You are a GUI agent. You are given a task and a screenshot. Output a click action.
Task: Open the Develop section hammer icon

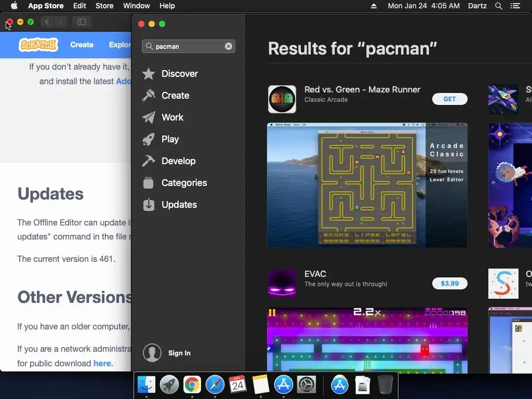point(149,161)
